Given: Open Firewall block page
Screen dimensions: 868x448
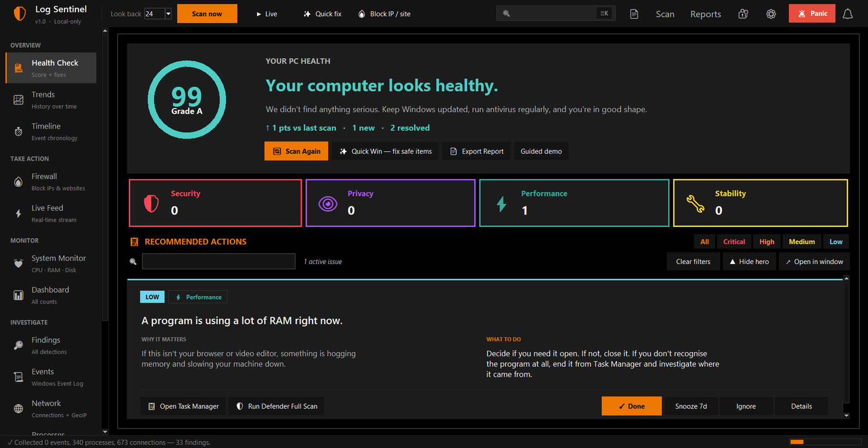Looking at the screenshot, I should [51, 182].
